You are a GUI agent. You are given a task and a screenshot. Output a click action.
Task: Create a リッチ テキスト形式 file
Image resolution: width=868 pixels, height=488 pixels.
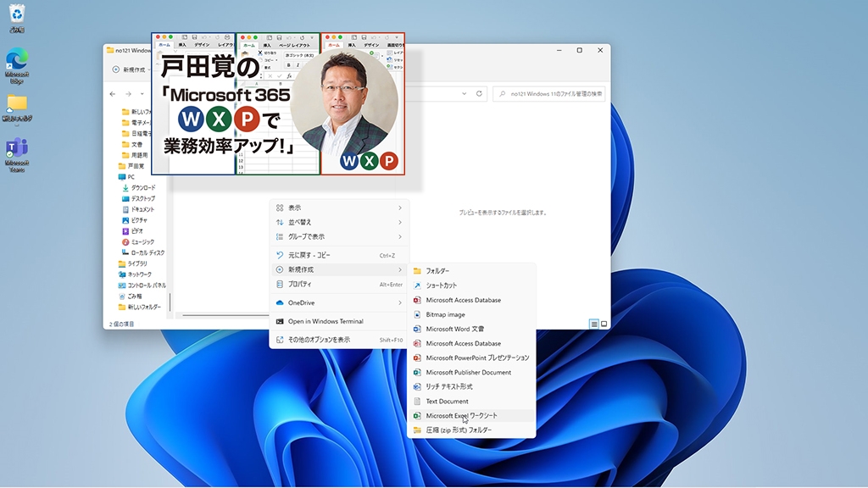click(x=471, y=386)
